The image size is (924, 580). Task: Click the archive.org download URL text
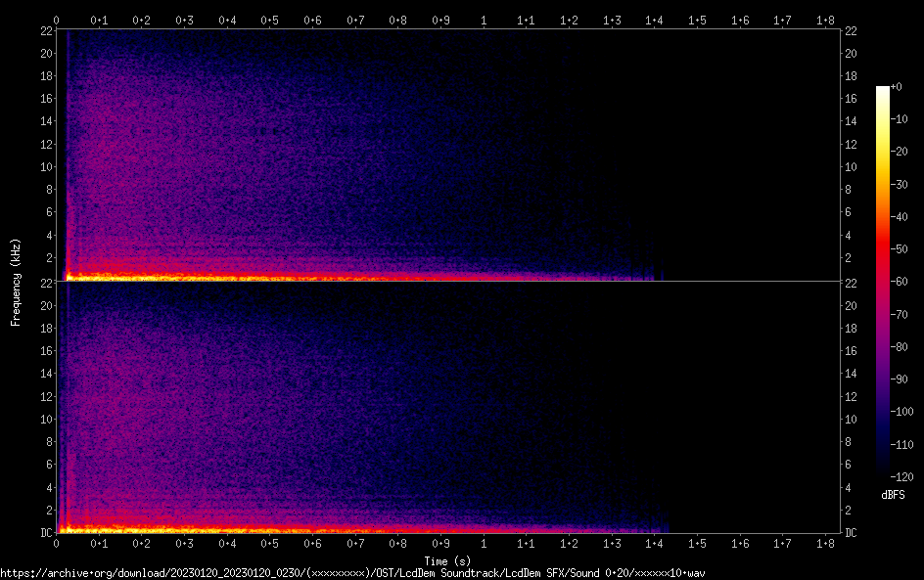(352, 572)
